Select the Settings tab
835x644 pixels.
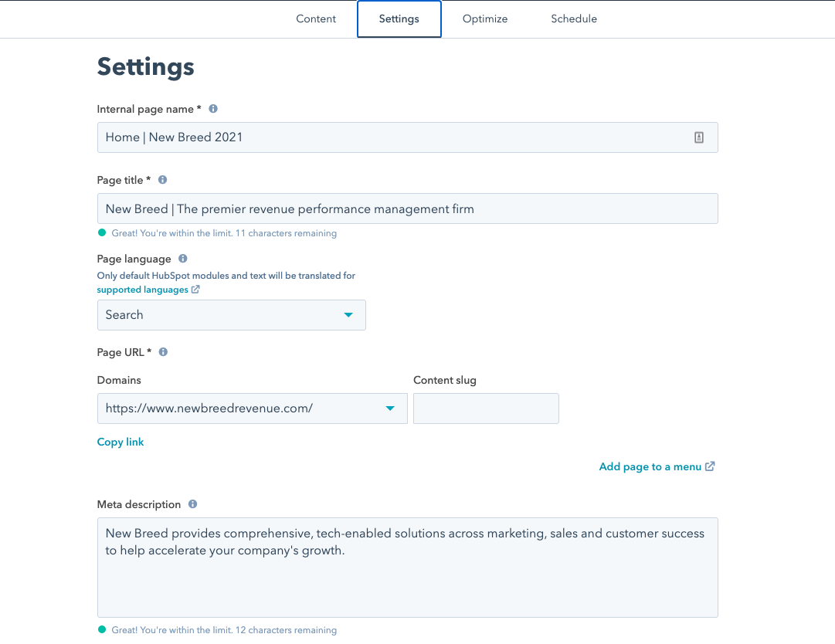pyautogui.click(x=399, y=19)
